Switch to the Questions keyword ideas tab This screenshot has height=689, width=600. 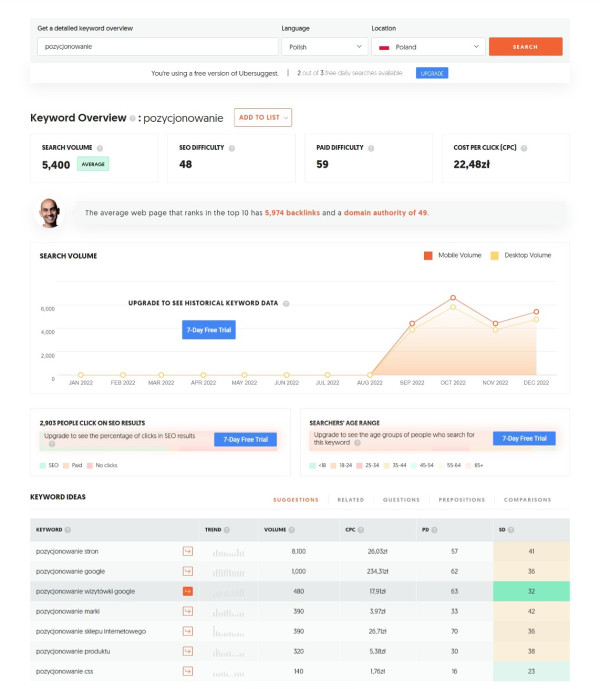click(x=401, y=500)
